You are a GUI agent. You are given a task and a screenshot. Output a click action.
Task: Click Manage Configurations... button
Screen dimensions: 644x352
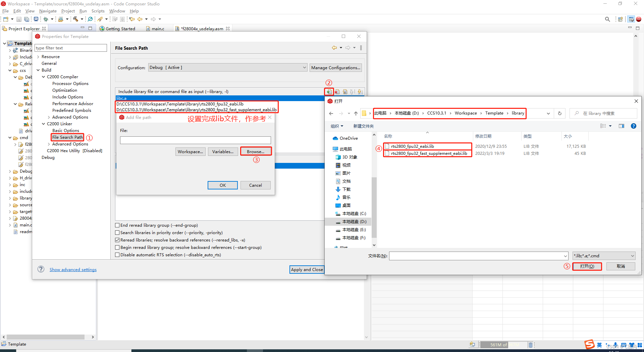(x=335, y=68)
